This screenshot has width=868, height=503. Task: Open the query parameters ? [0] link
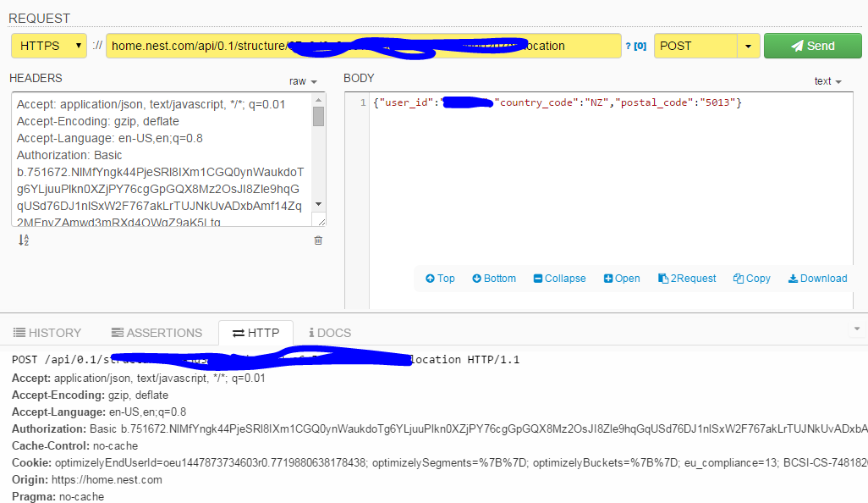click(635, 46)
